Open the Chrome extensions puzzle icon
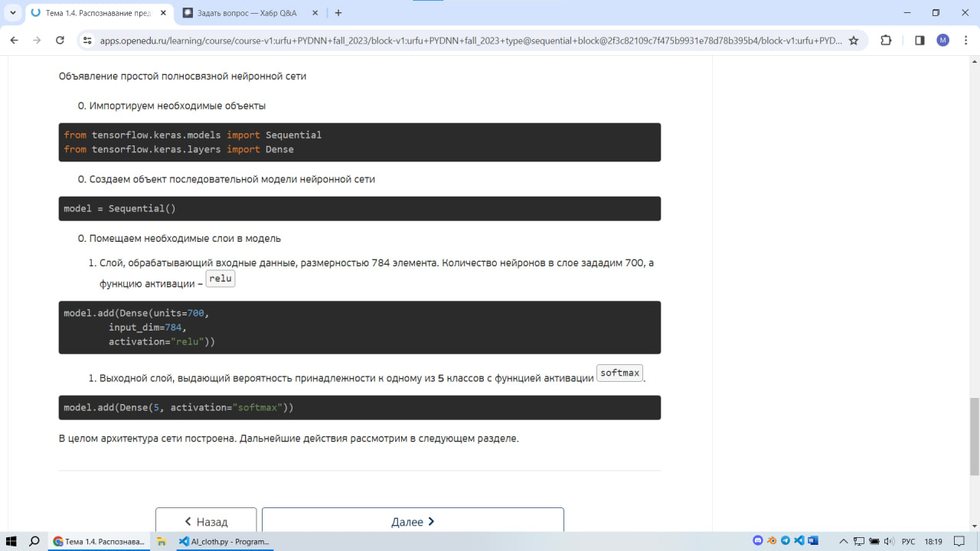The height and width of the screenshot is (551, 980). [886, 41]
